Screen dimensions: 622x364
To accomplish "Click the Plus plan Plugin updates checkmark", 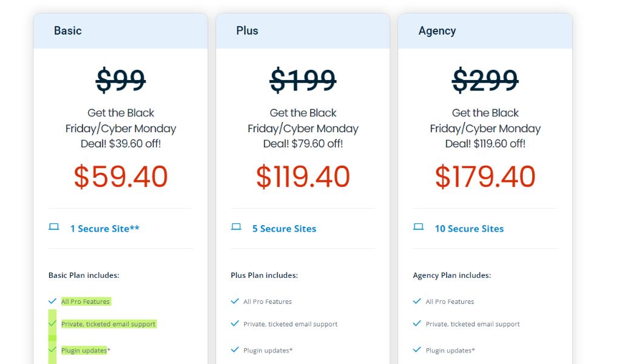I will (235, 349).
